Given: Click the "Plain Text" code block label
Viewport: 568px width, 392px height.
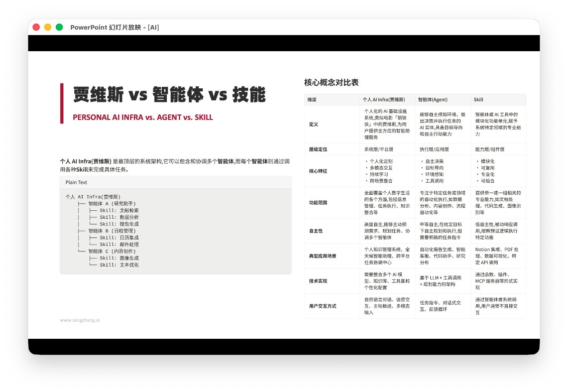Looking at the screenshot, I should click(x=76, y=182).
